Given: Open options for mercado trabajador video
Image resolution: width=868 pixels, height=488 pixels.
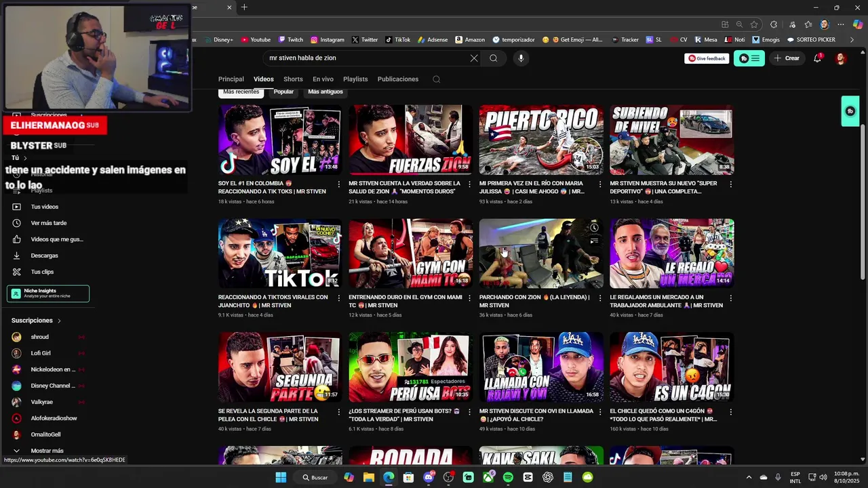Looking at the screenshot, I should (x=730, y=298).
